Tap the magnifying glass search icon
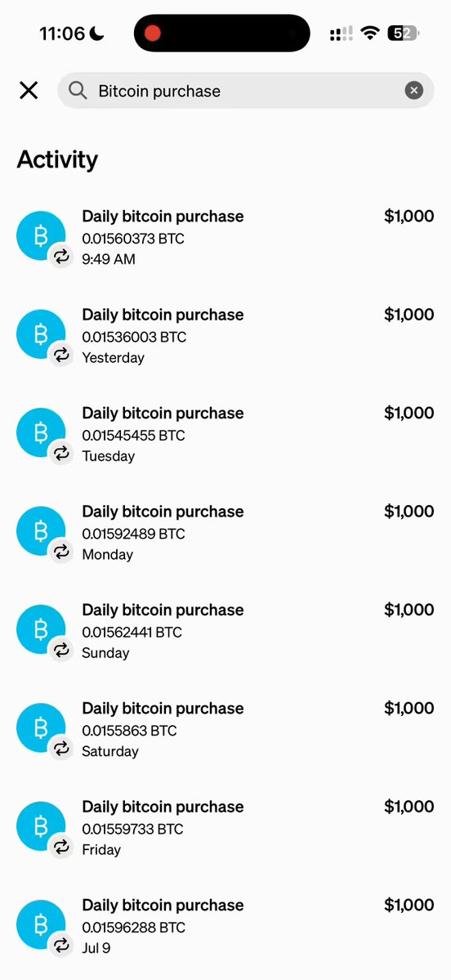451x980 pixels. [78, 91]
